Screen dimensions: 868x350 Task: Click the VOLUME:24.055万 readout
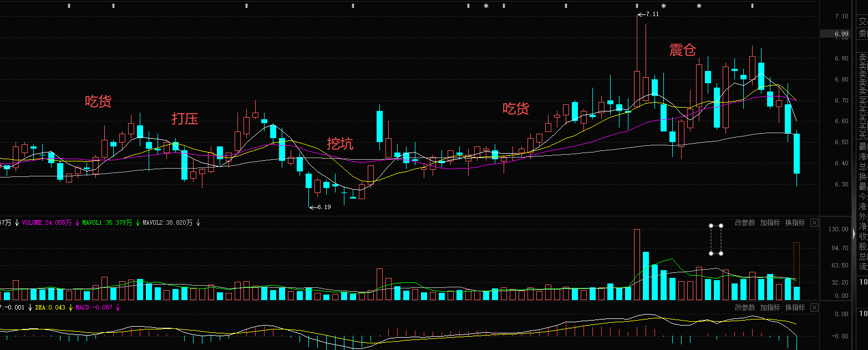pyautogui.click(x=47, y=223)
